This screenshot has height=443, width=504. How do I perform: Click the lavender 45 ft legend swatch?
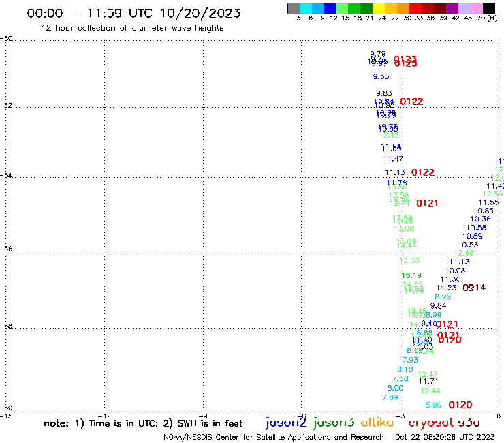[464, 8]
